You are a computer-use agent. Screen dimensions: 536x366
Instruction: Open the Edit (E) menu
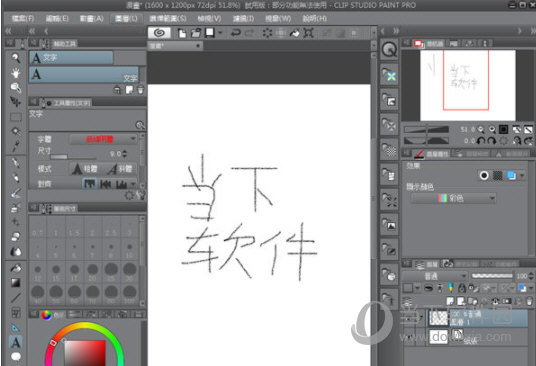(x=57, y=18)
